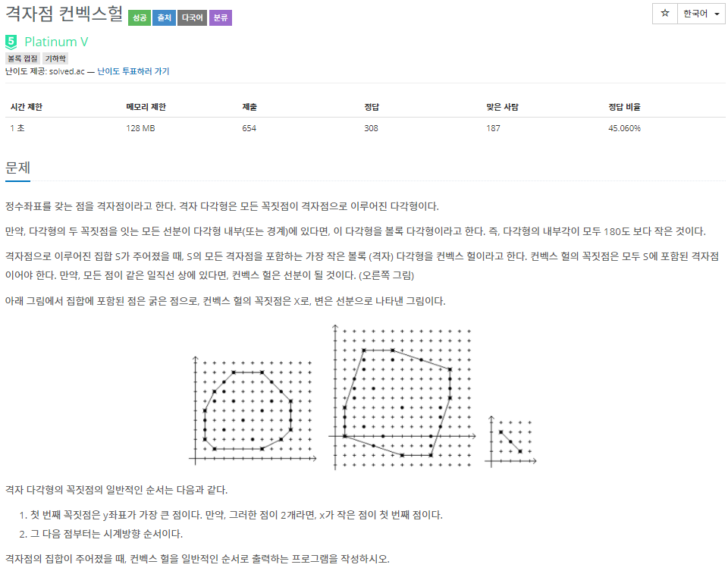Click the octagon convex hull figure

pos(253,410)
